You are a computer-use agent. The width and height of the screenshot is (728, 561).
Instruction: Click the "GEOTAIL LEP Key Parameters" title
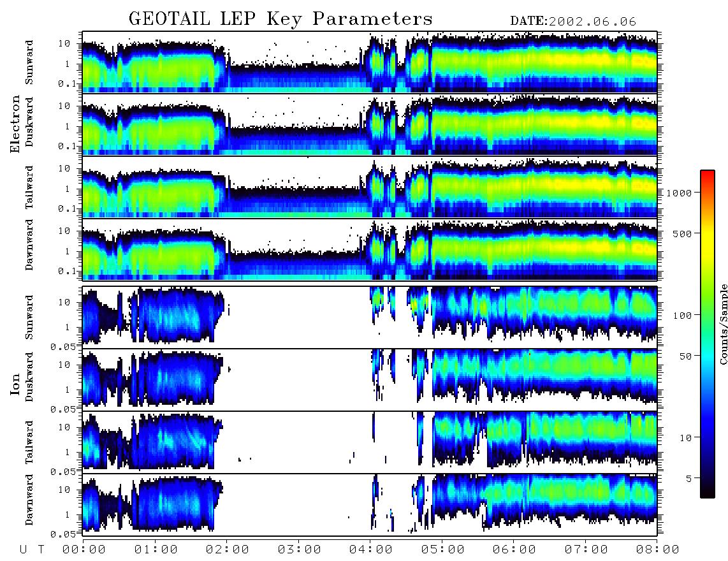coord(280,18)
